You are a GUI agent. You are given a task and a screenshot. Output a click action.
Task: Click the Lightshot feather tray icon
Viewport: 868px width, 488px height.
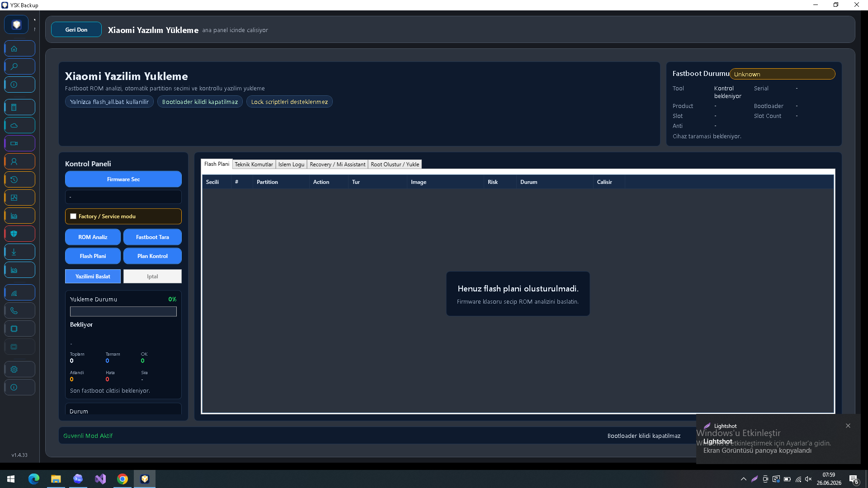coord(755,479)
